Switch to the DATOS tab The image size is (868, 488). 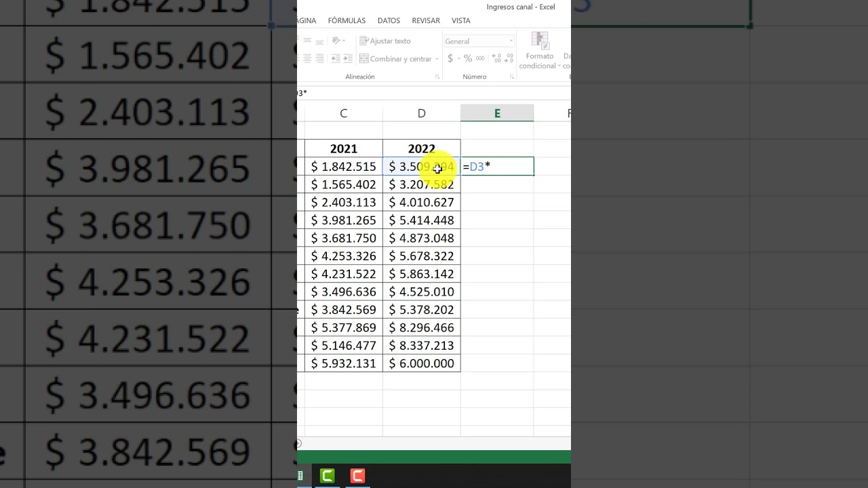point(389,20)
